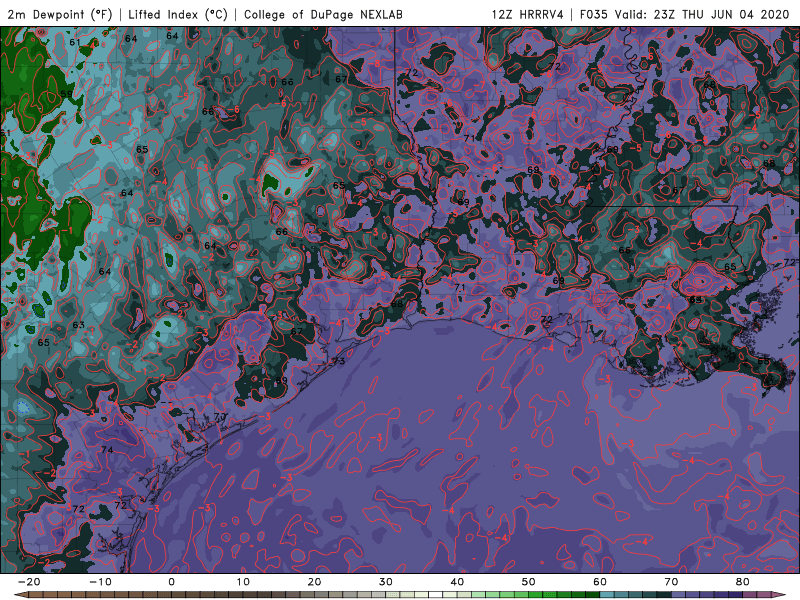Click the 60 tick label on the color scale
800x600 pixels.
[x=600, y=582]
